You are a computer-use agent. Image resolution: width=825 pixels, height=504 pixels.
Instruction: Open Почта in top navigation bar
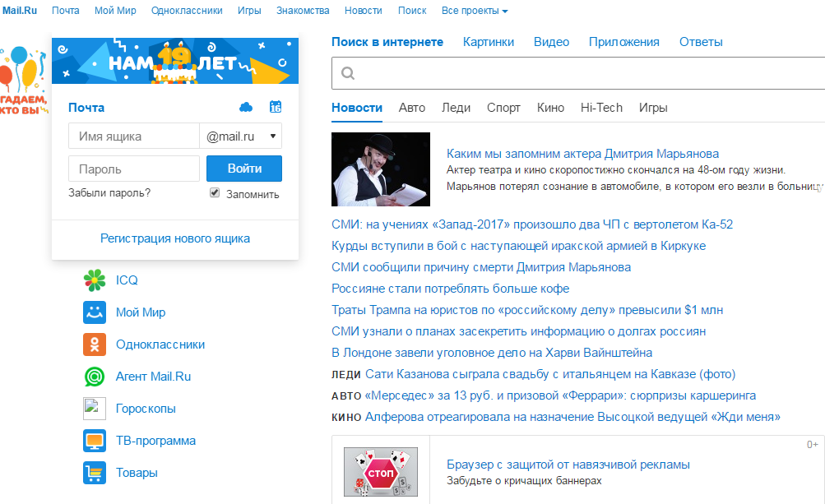click(66, 11)
